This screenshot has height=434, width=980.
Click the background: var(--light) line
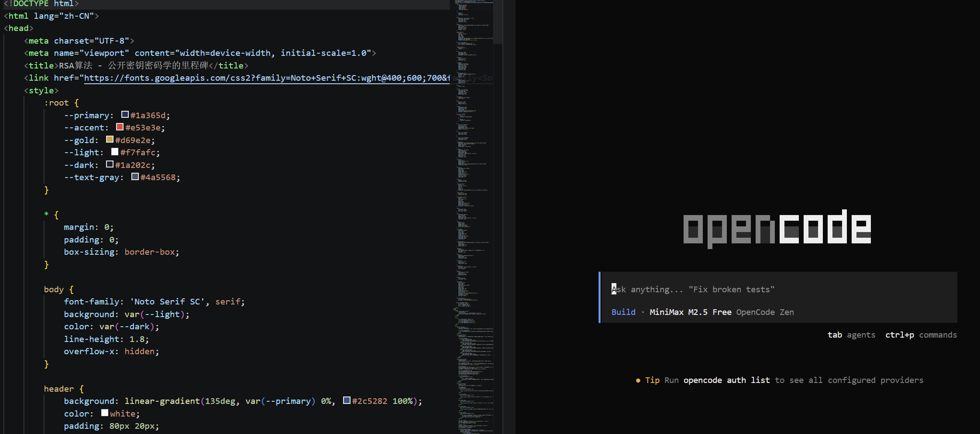(x=127, y=314)
